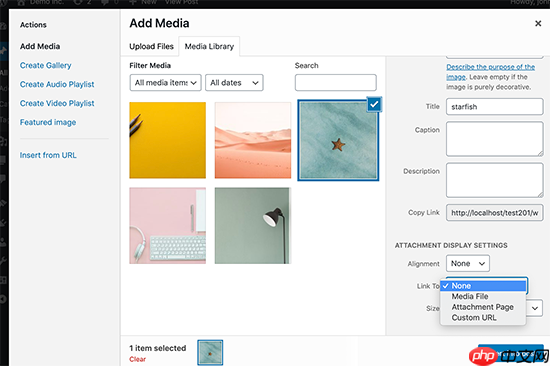This screenshot has height=366, width=550.
Task: Focus the Search media field
Action: (336, 83)
